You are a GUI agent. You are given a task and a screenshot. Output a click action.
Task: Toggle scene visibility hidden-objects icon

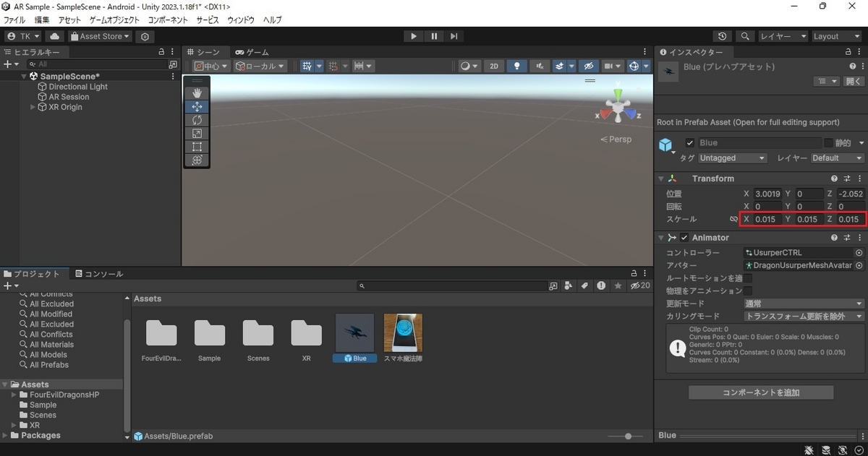point(589,66)
